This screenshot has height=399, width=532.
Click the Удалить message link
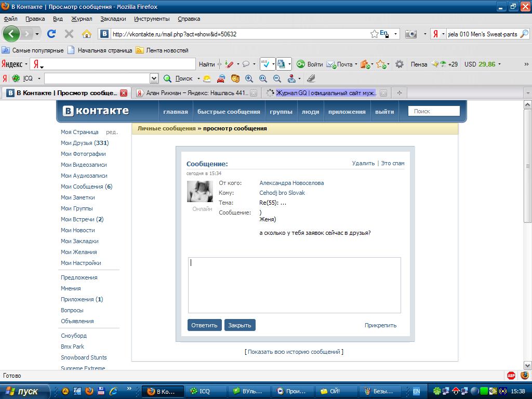click(363, 163)
